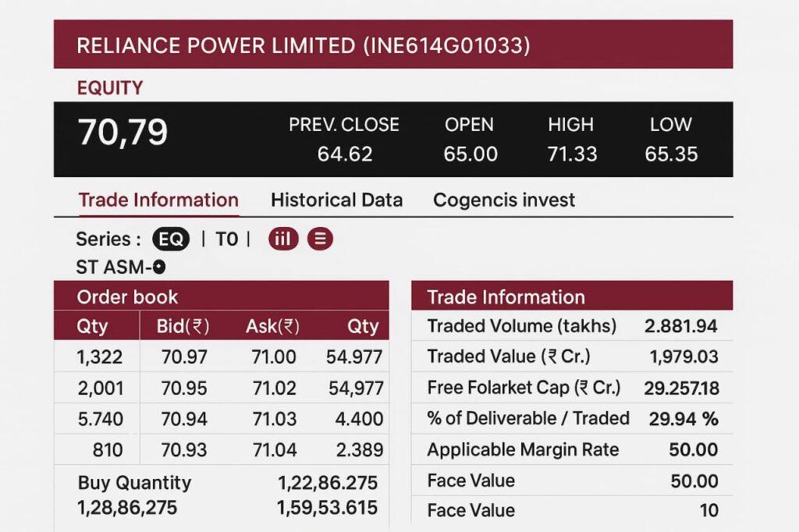Viewport: 799px width, 532px height.
Task: Switch series to T0
Action: click(226, 239)
